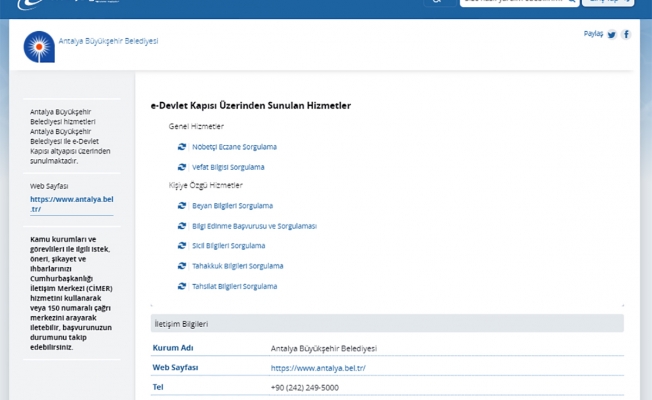Share the page on Facebook
This screenshot has height=400, width=652.
626,35
